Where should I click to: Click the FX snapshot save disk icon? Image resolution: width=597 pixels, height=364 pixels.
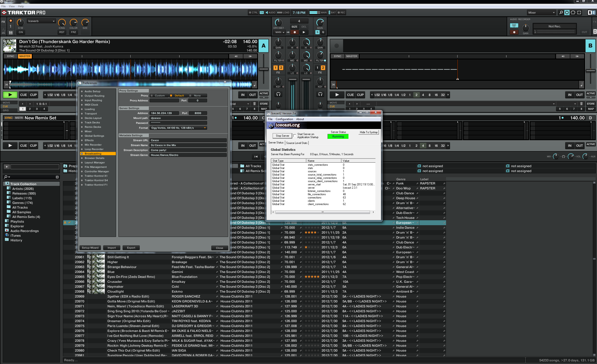pos(11,33)
